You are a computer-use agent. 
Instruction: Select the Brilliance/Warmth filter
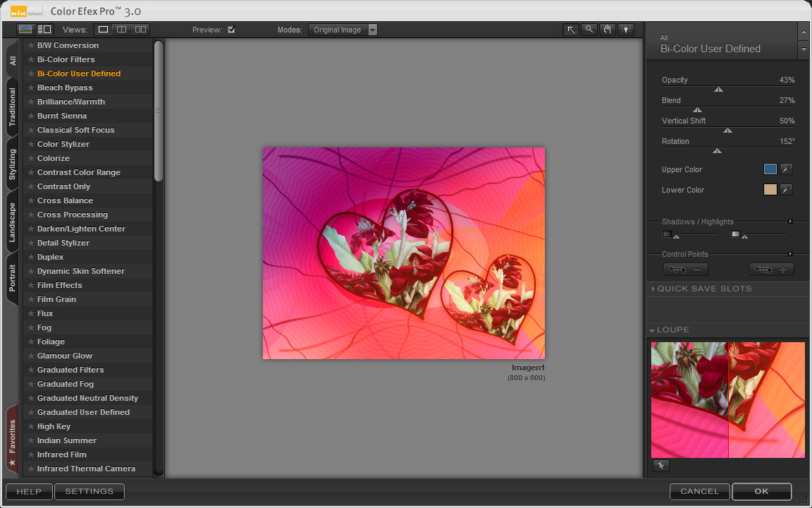tap(71, 102)
